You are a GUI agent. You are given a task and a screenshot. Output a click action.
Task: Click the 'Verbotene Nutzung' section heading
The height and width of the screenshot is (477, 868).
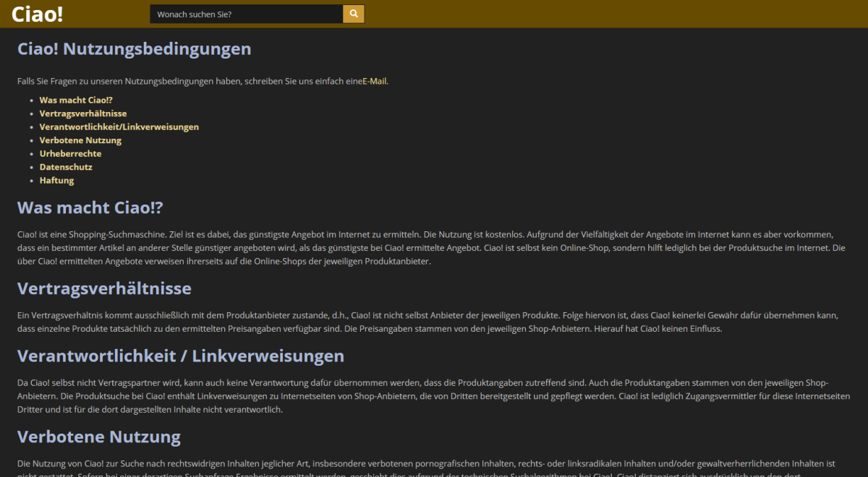(99, 437)
